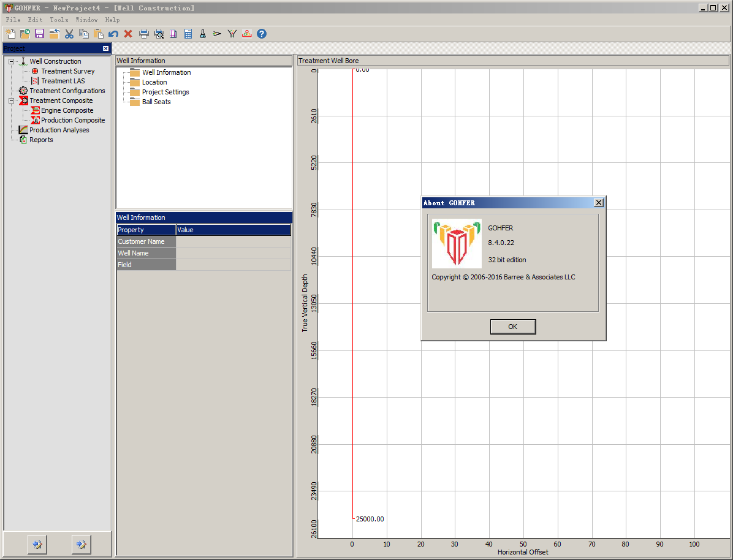Click the folder with back-arrow toolbar icon
This screenshot has height=560, width=733.
54,34
